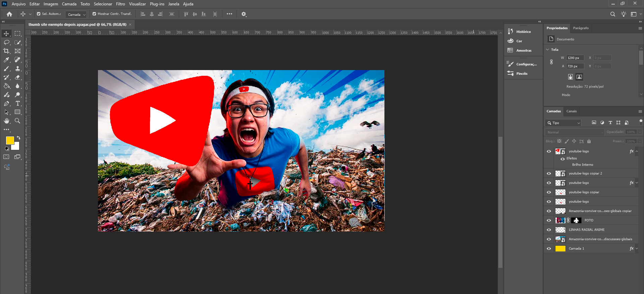
Task: Open the Arquivo menu
Action: (x=18, y=4)
